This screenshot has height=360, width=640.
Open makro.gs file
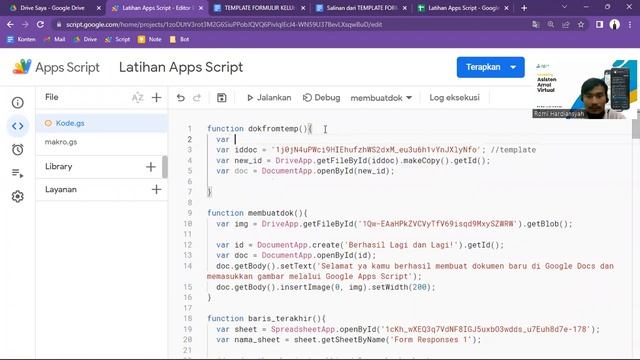pos(102,142)
